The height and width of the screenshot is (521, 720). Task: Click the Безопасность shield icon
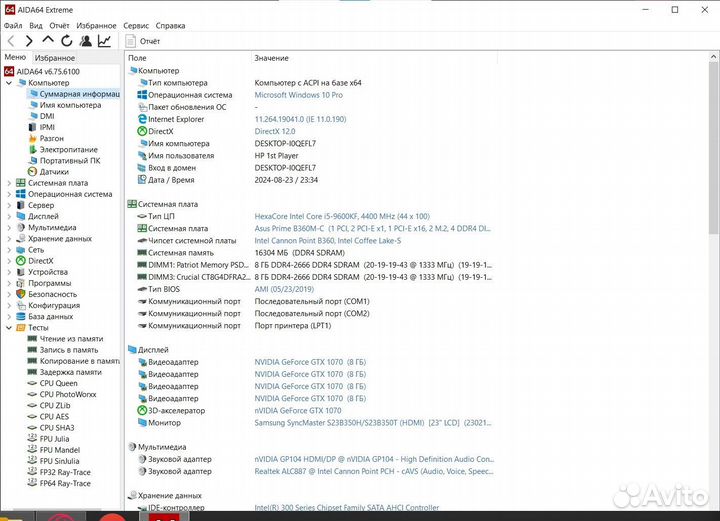[21, 294]
